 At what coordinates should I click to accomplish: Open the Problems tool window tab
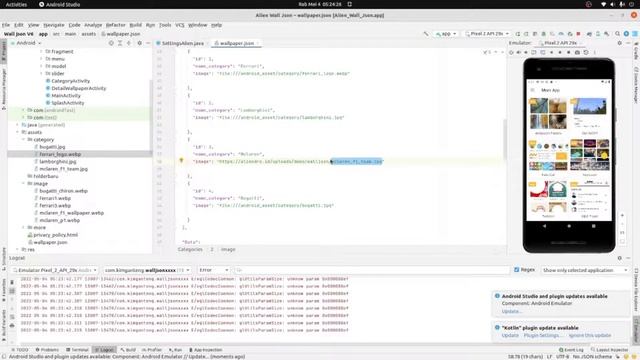coord(47,350)
